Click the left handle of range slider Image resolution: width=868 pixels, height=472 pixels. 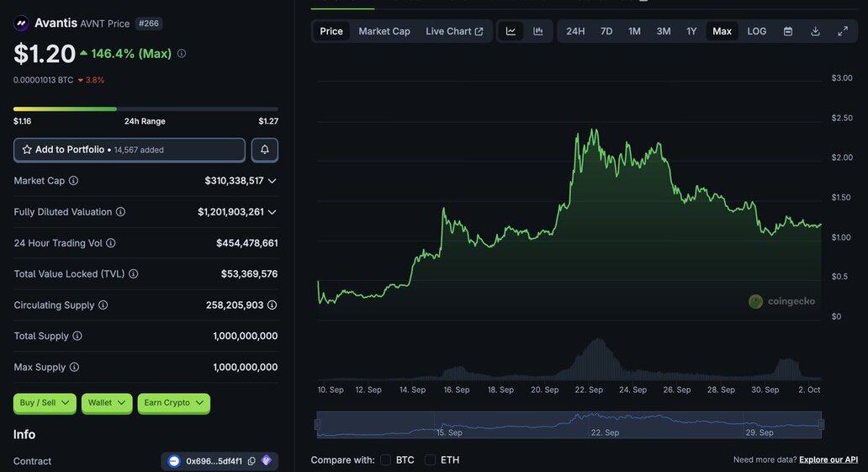[317, 425]
